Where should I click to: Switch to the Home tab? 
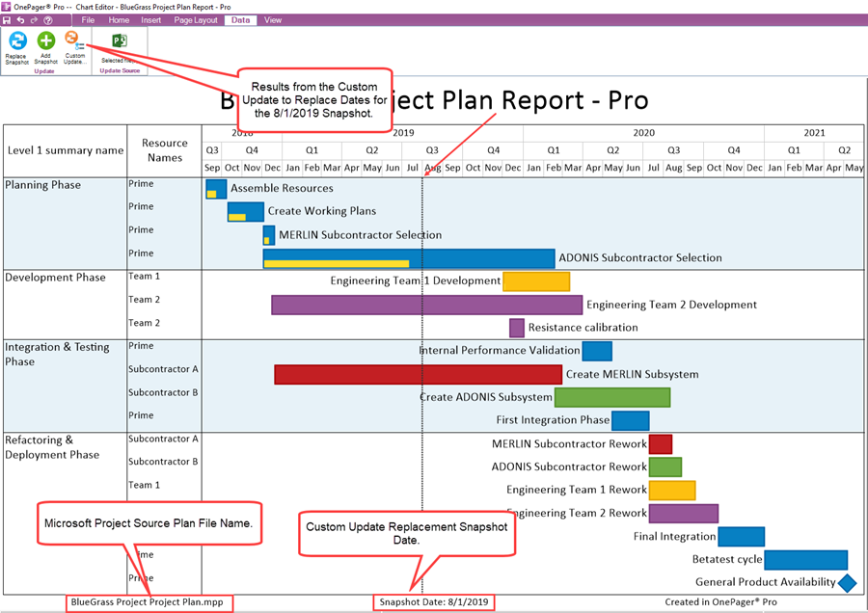click(x=119, y=19)
